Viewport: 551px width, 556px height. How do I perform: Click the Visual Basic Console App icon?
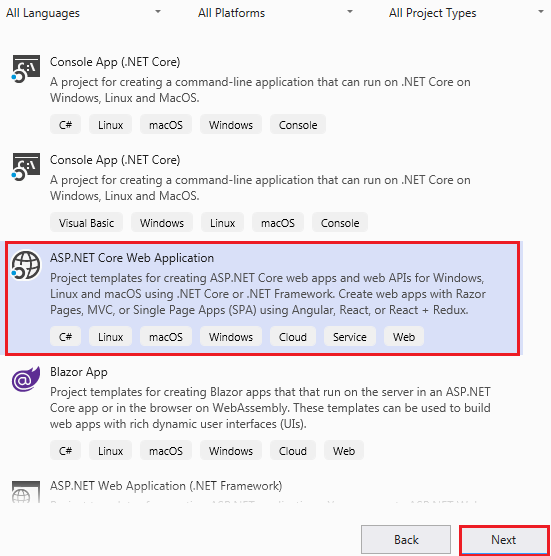pos(26,167)
